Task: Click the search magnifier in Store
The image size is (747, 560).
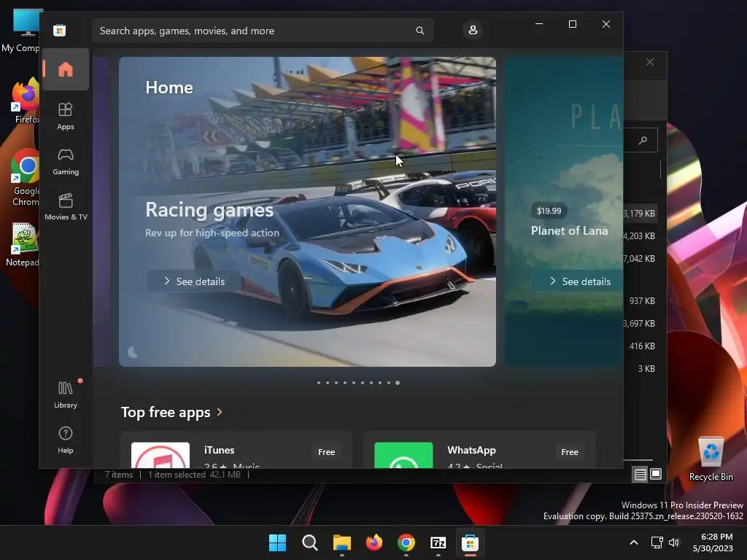Action: 419,31
